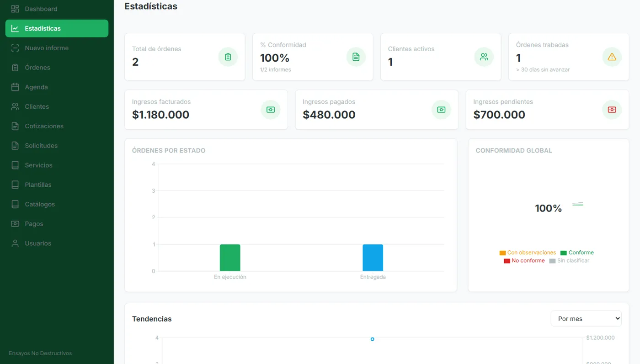Click the "1/2 informes" subtitle text

pos(276,70)
